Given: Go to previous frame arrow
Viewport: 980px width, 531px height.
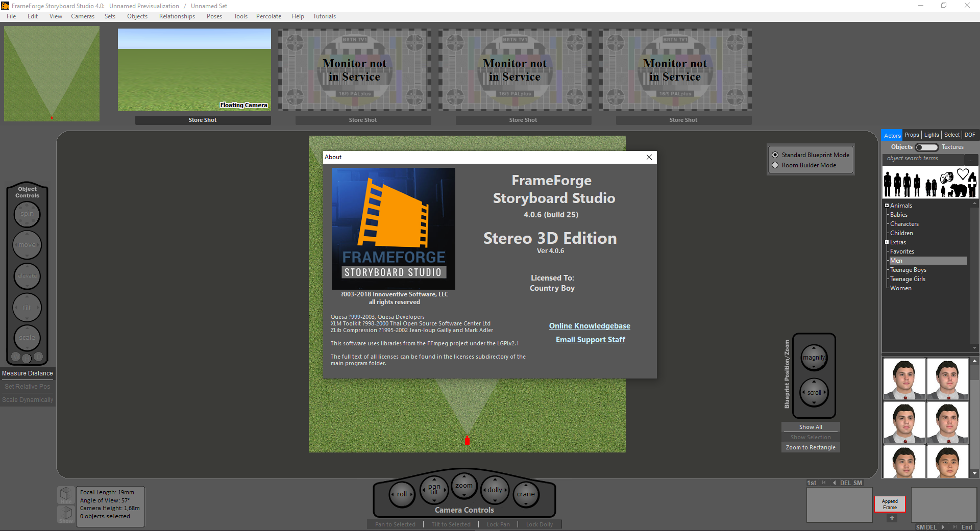Looking at the screenshot, I should pyautogui.click(x=835, y=483).
